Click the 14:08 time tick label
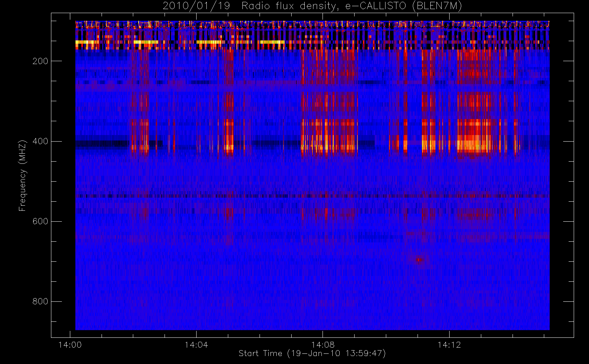This screenshot has width=589, height=364. click(323, 345)
